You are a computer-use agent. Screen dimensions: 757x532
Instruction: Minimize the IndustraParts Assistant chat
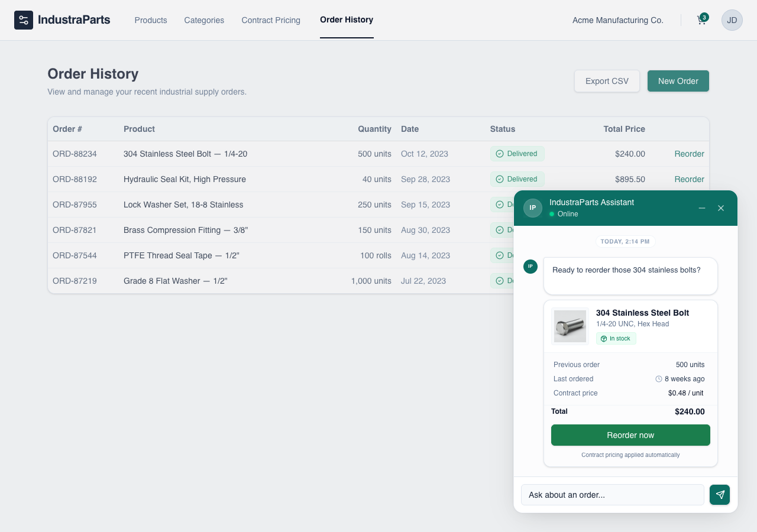pos(702,208)
